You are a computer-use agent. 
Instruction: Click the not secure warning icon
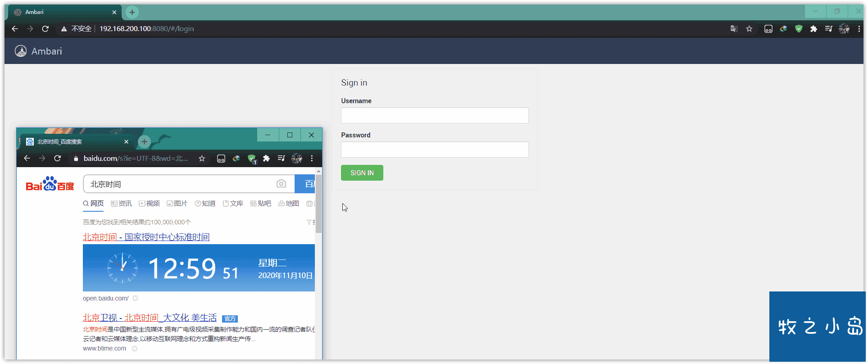click(64, 29)
